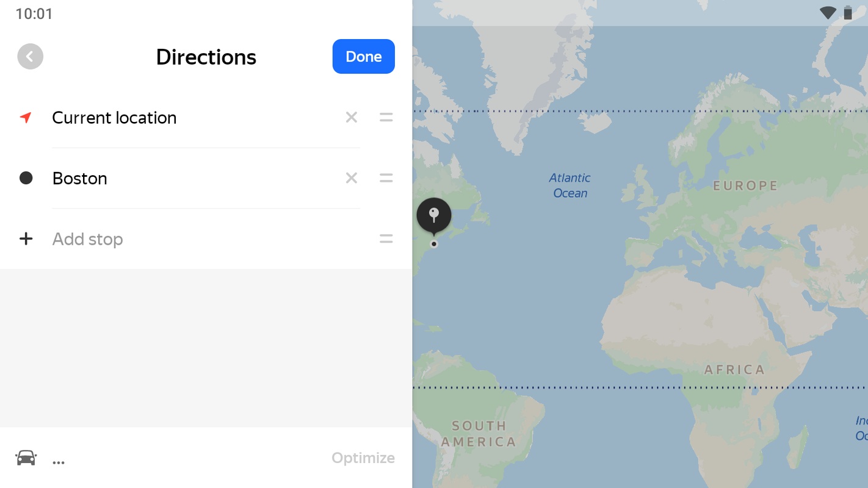Click the plus icon to add stop

(26, 239)
